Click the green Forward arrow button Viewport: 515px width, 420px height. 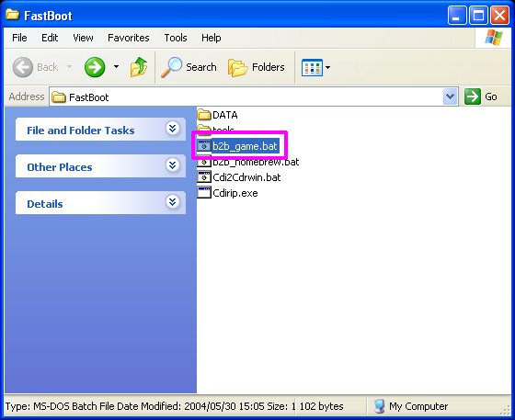click(95, 67)
